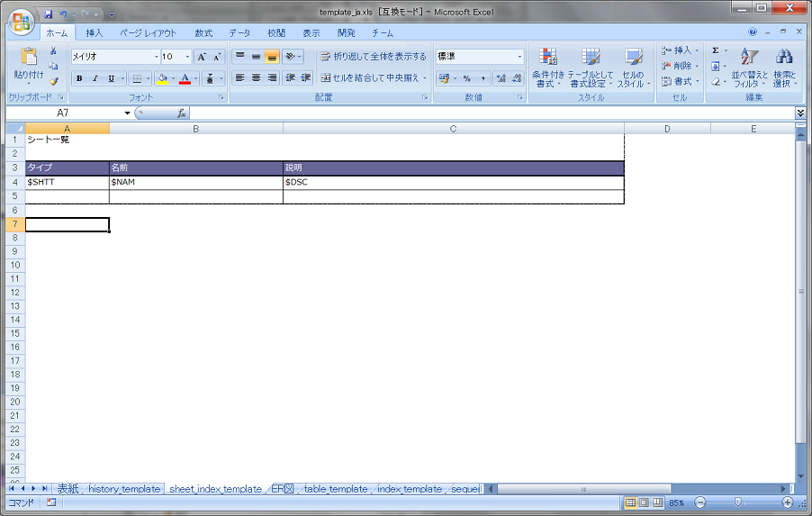Viewport: 812px width, 516px height.
Task: Switch to the history_template sheet tab
Action: click(x=123, y=489)
